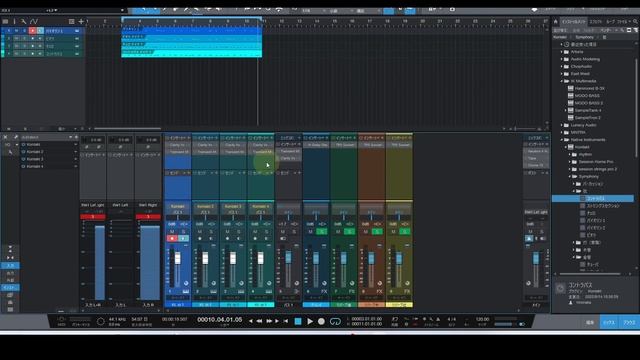Click the Play button in transport
Viewport: 640px width, 360px height.
click(x=310, y=322)
